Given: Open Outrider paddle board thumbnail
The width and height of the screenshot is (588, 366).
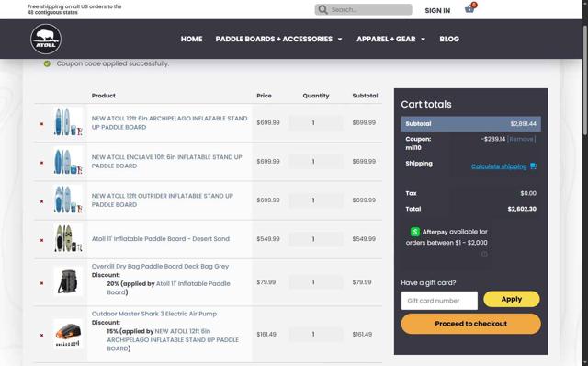Looking at the screenshot, I should coord(68,200).
